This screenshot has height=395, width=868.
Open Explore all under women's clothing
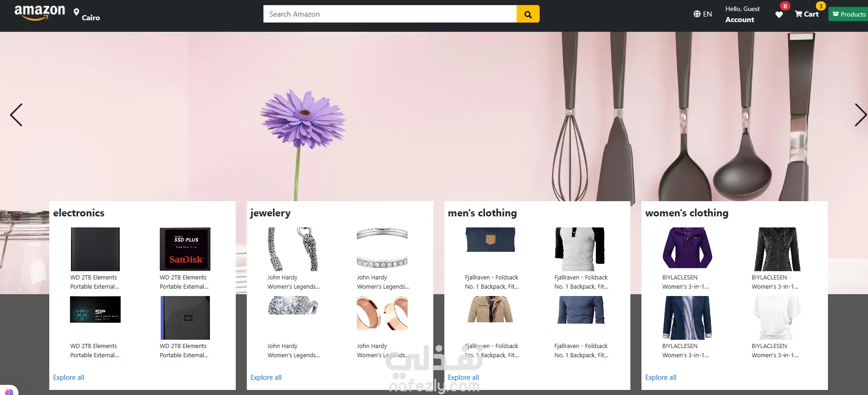point(661,378)
